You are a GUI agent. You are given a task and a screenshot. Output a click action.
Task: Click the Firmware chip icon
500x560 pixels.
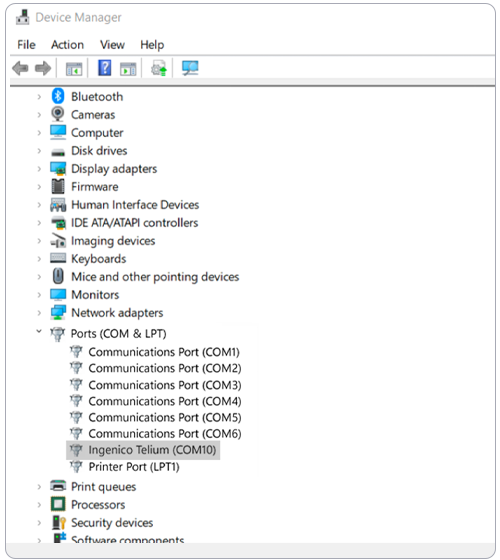click(x=58, y=186)
